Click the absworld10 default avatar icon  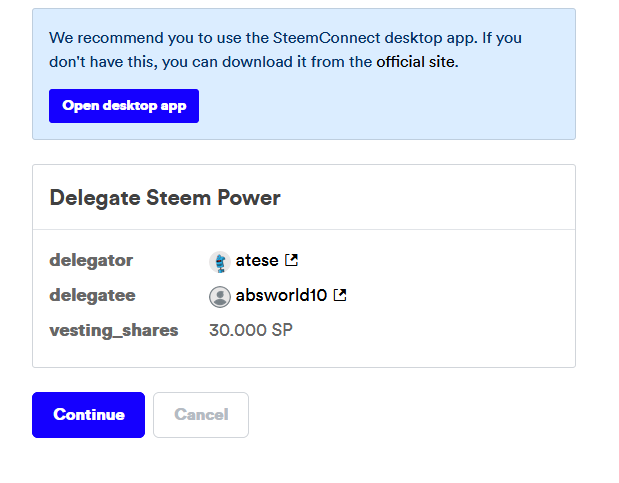219,296
